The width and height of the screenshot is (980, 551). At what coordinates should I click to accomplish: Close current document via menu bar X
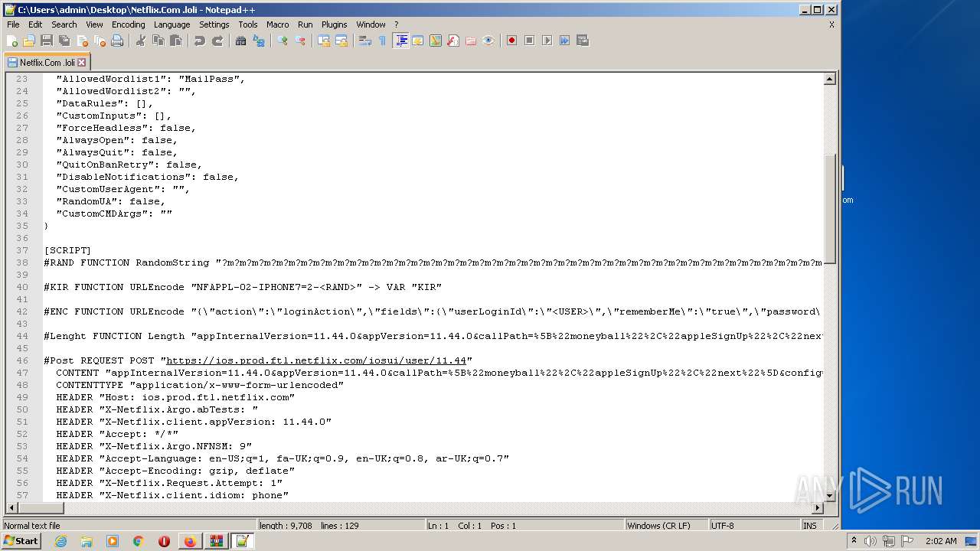click(x=831, y=24)
